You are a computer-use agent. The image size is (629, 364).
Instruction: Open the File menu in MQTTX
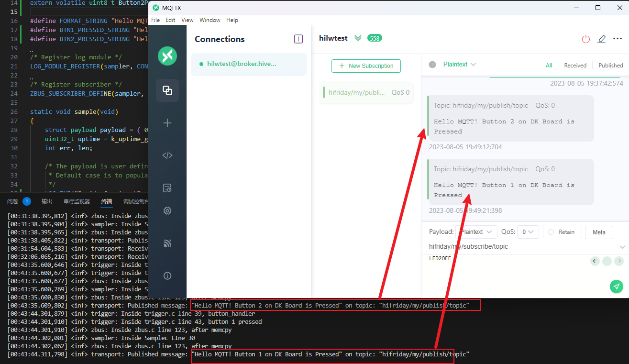pos(155,20)
